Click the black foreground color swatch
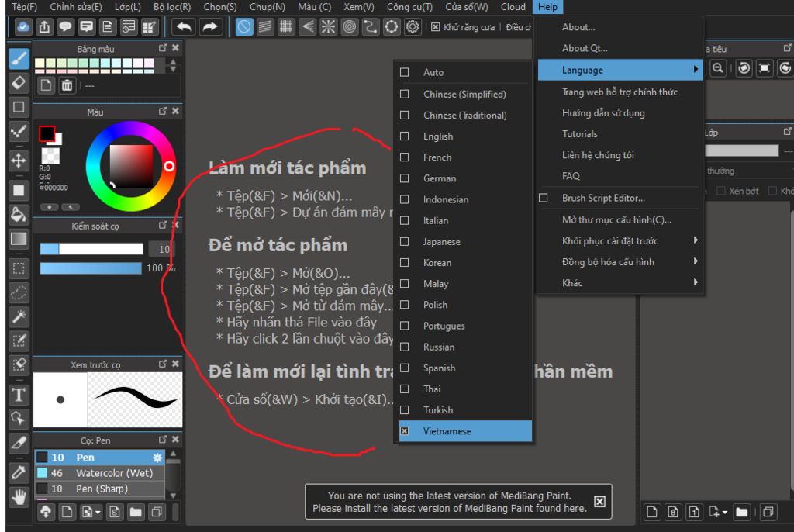Screen dimensions: 794x532 [47, 133]
